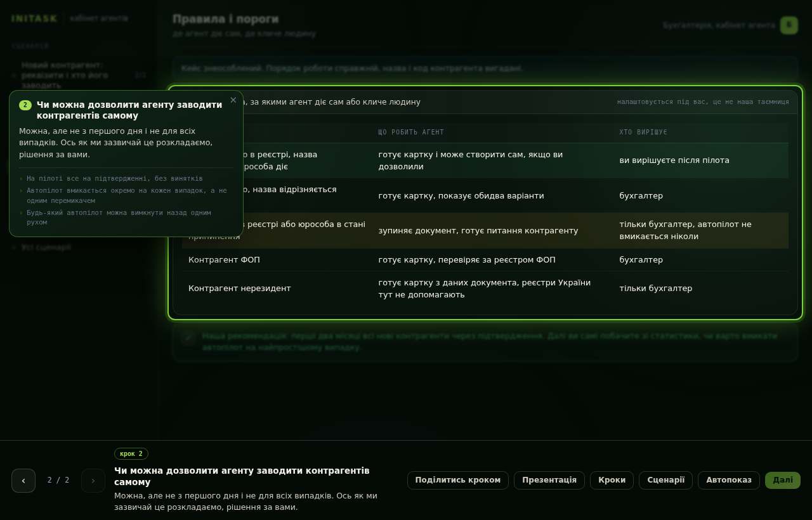812x520 pixels.
Task: Click the checkmark icon beside recommendation
Action: coord(188,338)
